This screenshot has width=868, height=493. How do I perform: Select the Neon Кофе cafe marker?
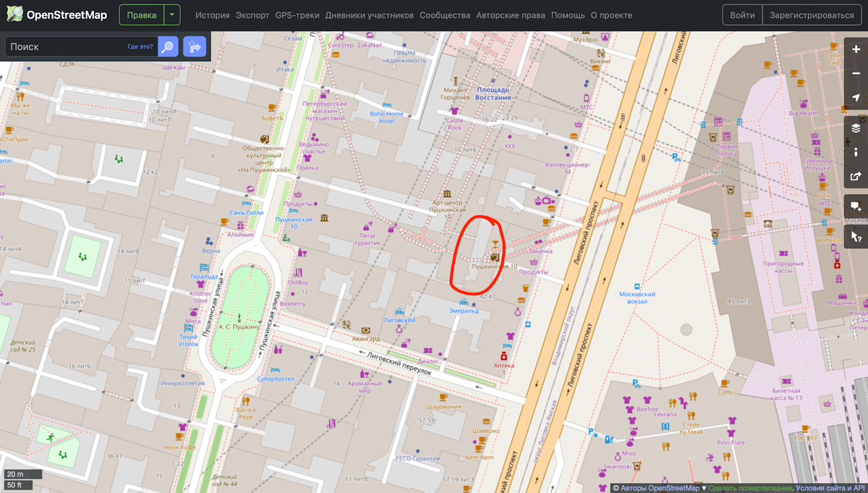pos(179,436)
